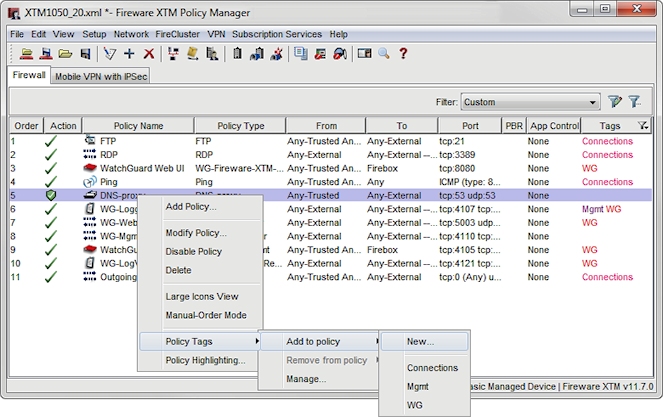The image size is (663, 417).
Task: Open the Subscription Services menu
Action: 277,34
